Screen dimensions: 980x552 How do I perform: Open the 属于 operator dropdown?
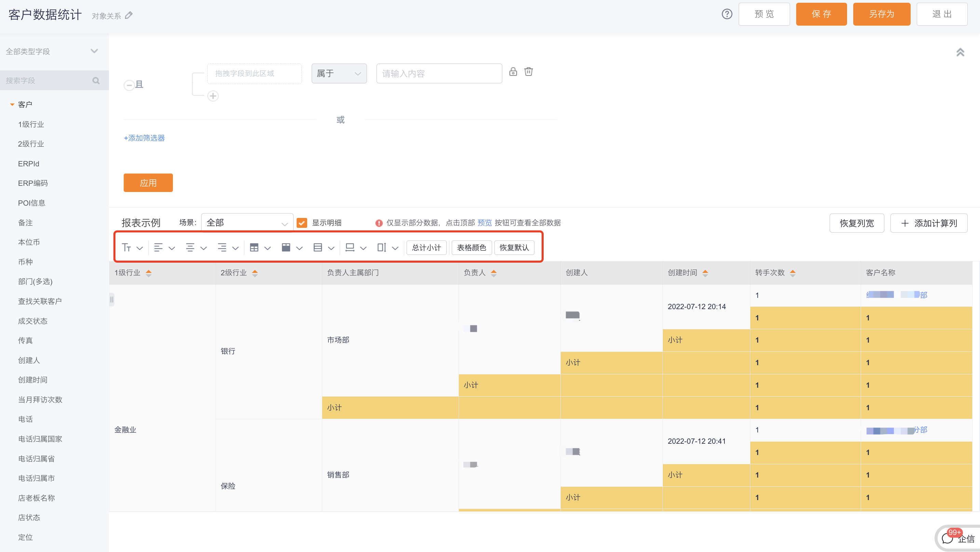tap(339, 73)
